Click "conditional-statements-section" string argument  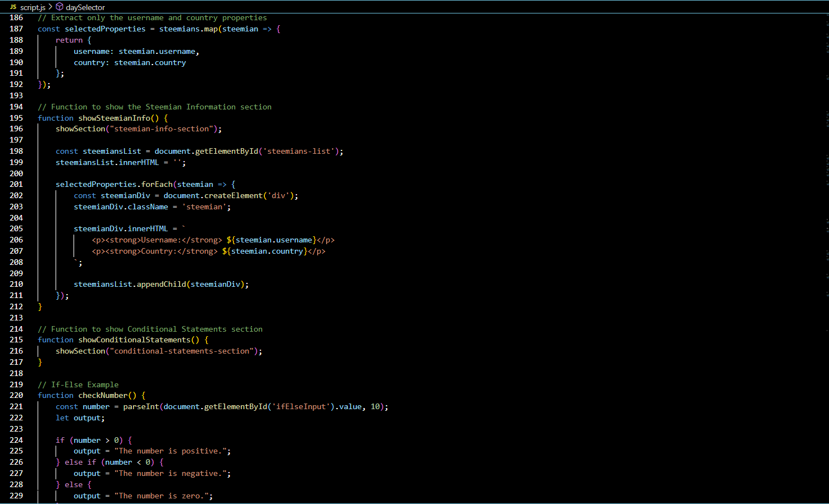point(181,351)
